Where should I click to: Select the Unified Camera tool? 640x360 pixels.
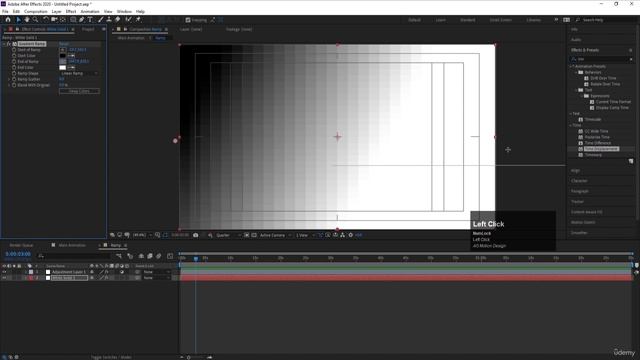54,20
